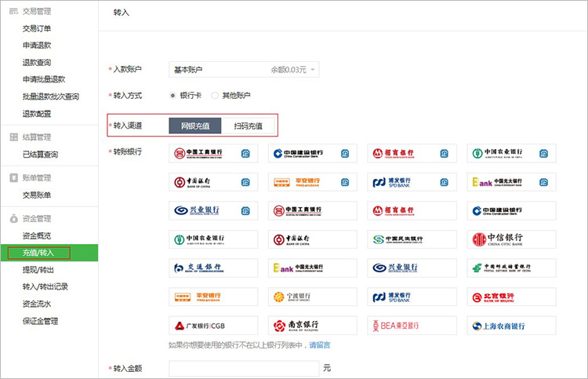Switch to the 扫码充值 channel tab

[x=248, y=126]
